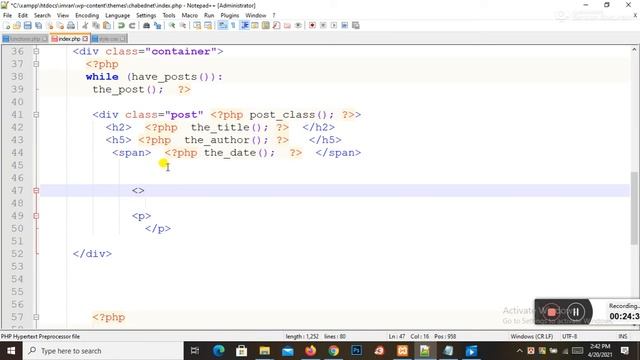Open the Encoding menu
The width and height of the screenshot is (640, 360).
point(87,16)
